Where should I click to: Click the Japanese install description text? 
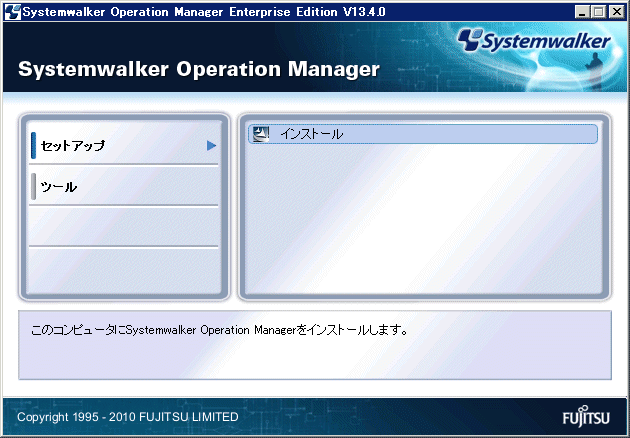[x=219, y=330]
